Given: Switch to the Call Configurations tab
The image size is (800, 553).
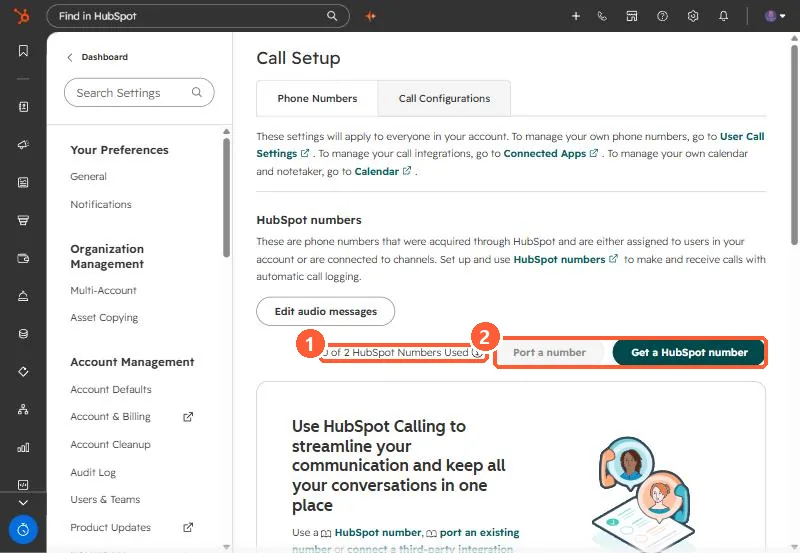Looking at the screenshot, I should (x=444, y=98).
